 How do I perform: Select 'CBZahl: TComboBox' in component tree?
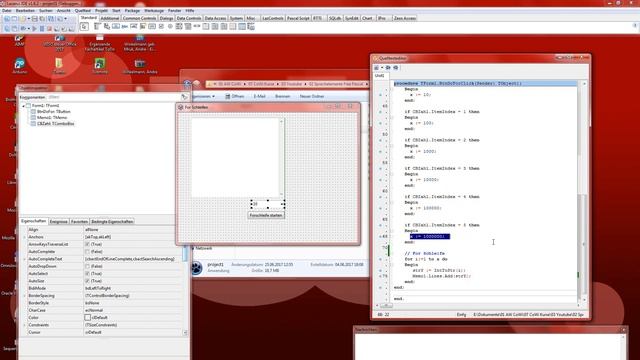click(x=56, y=124)
